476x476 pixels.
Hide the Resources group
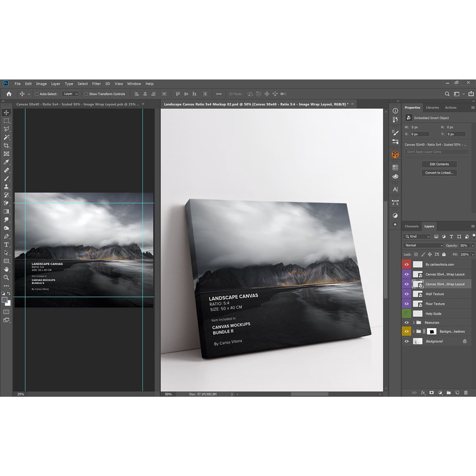[406, 323]
